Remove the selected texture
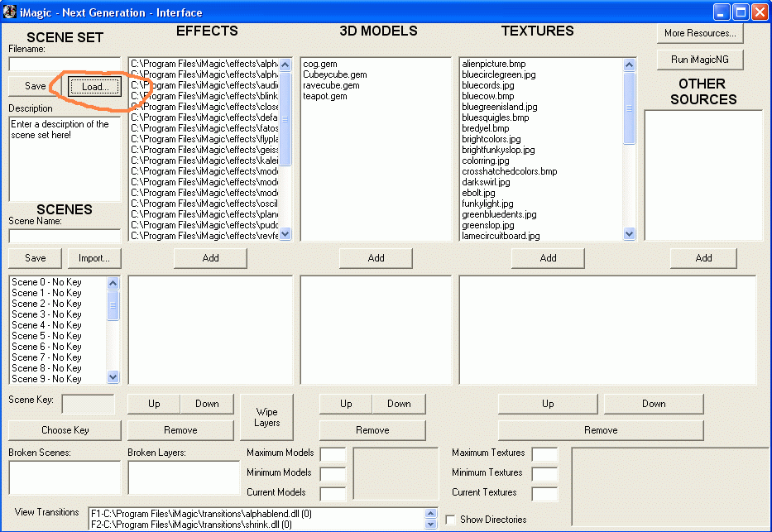Image resolution: width=772 pixels, height=532 pixels. [601, 430]
